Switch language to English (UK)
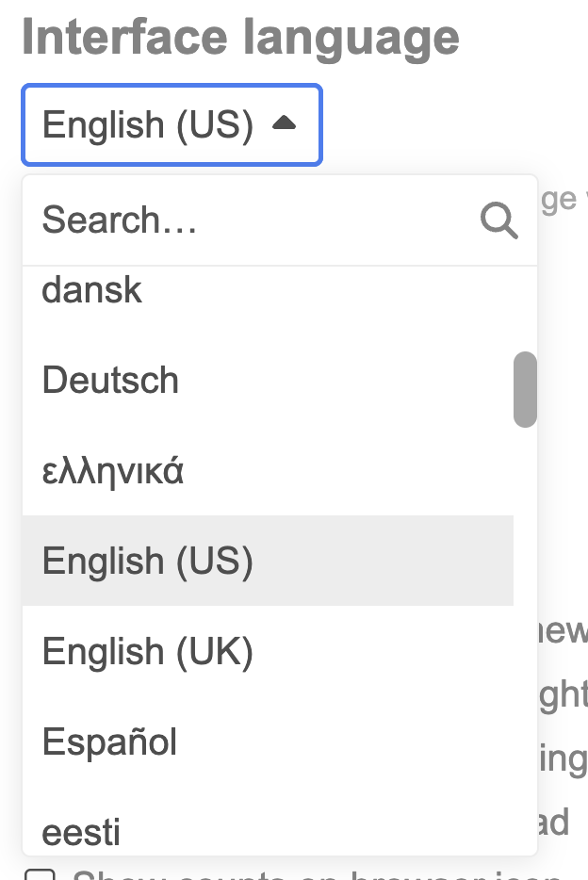 (x=147, y=651)
